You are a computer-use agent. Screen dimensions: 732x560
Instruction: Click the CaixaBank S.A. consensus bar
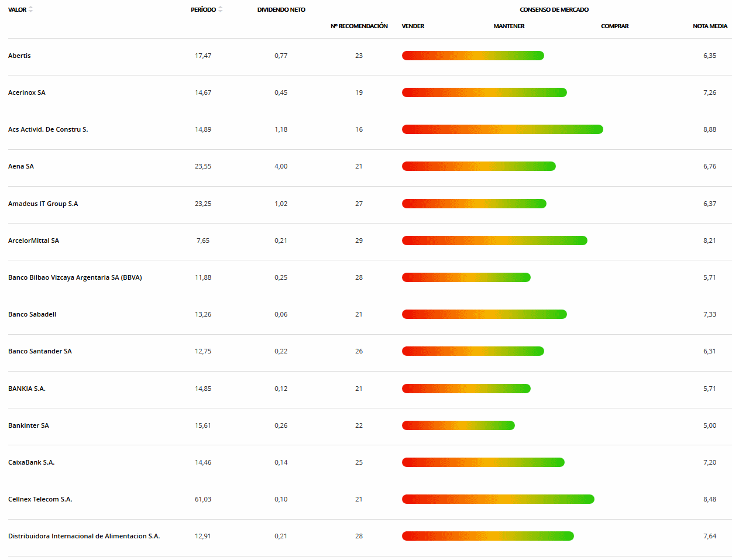pos(483,462)
